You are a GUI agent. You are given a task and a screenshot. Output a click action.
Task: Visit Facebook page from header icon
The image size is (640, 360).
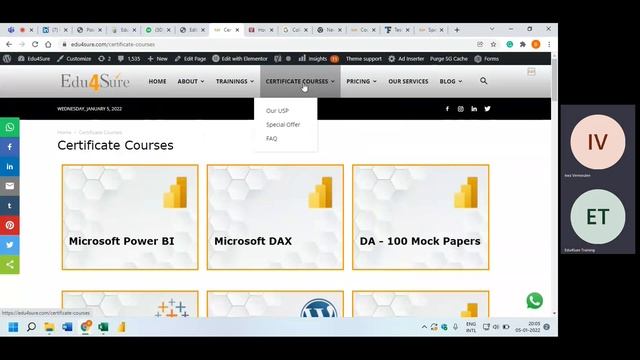click(x=447, y=109)
